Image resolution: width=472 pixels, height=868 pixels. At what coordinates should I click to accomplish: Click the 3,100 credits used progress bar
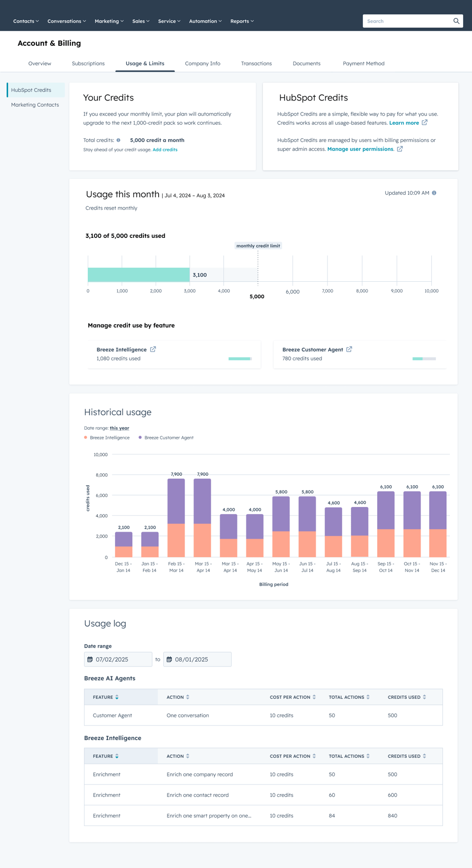(x=139, y=275)
